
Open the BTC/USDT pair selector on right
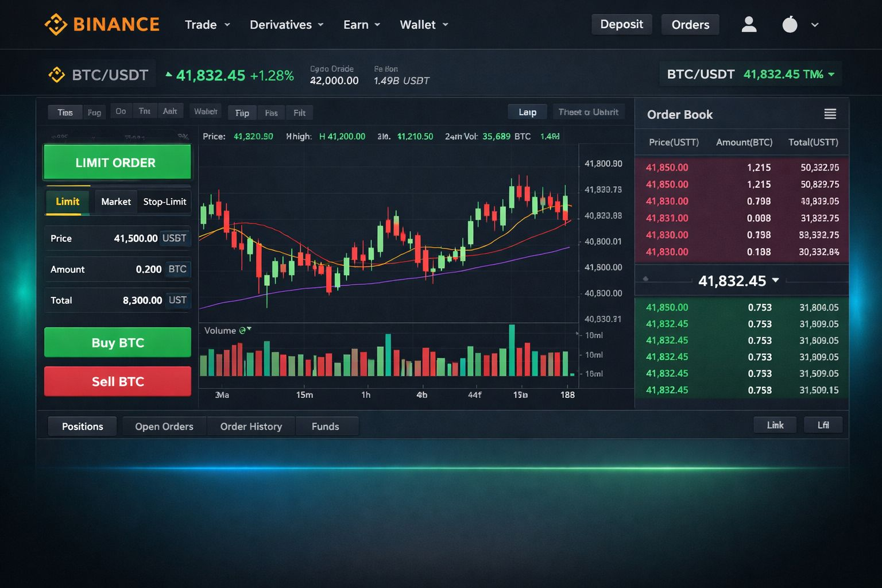click(751, 74)
